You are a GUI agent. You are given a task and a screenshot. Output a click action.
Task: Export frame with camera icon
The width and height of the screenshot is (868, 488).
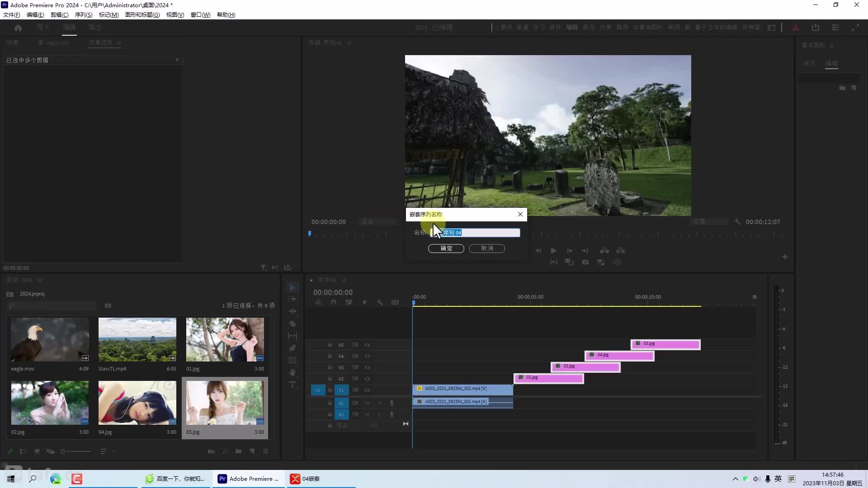coord(585,262)
